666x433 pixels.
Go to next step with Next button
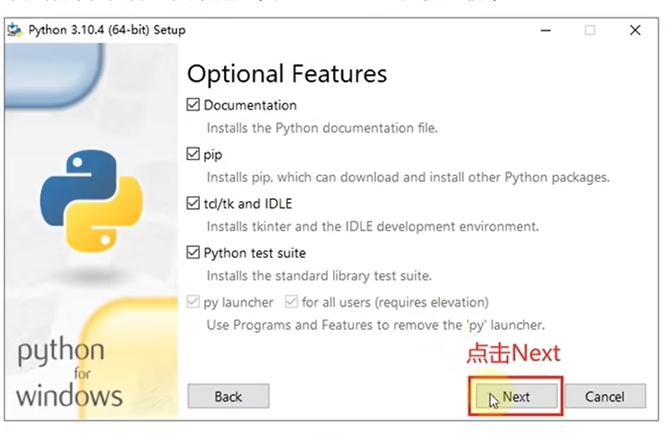coord(516,396)
